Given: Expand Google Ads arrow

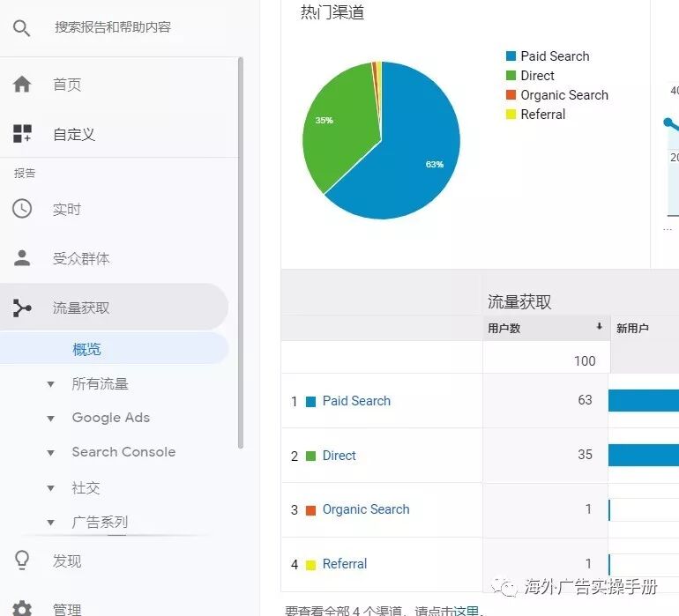Looking at the screenshot, I should [50, 419].
